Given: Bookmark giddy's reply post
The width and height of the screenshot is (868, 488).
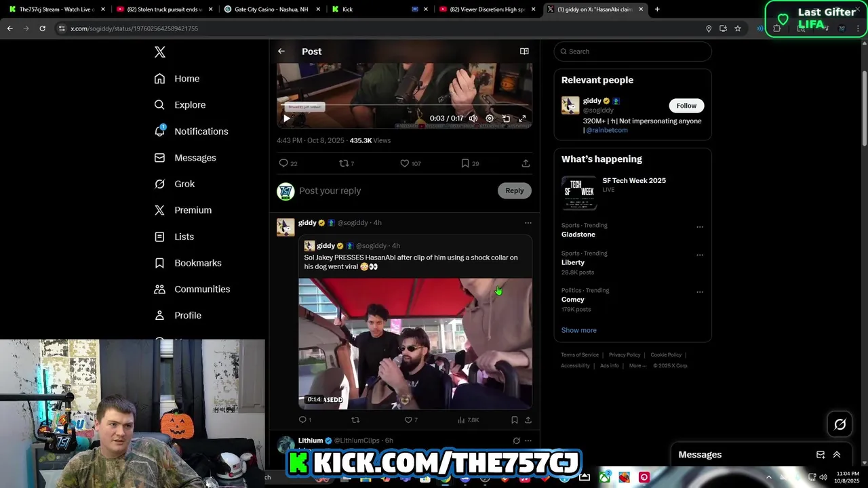Looking at the screenshot, I should [515, 420].
